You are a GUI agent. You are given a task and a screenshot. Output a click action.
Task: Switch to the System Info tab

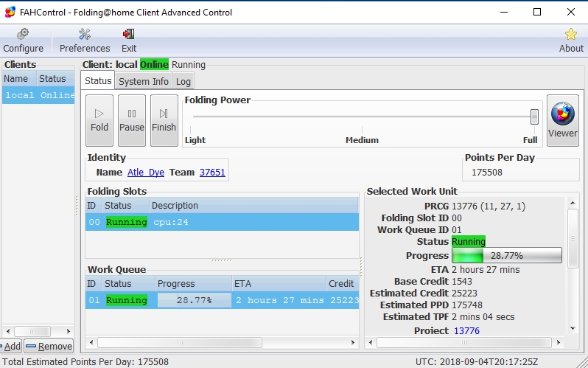[144, 81]
